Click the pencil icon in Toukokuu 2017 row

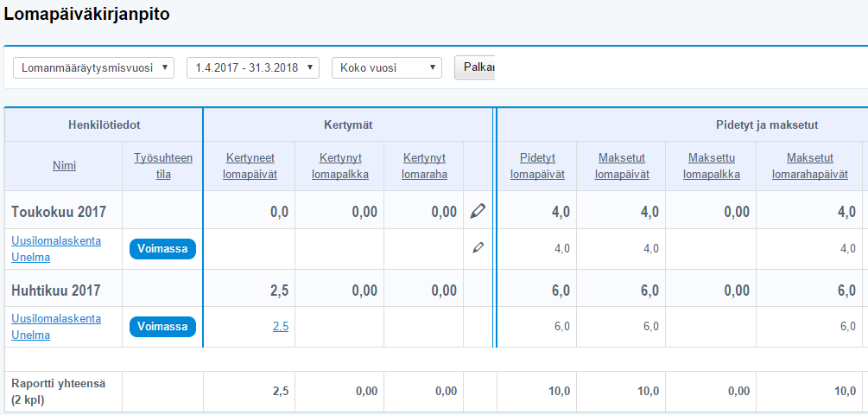click(478, 212)
